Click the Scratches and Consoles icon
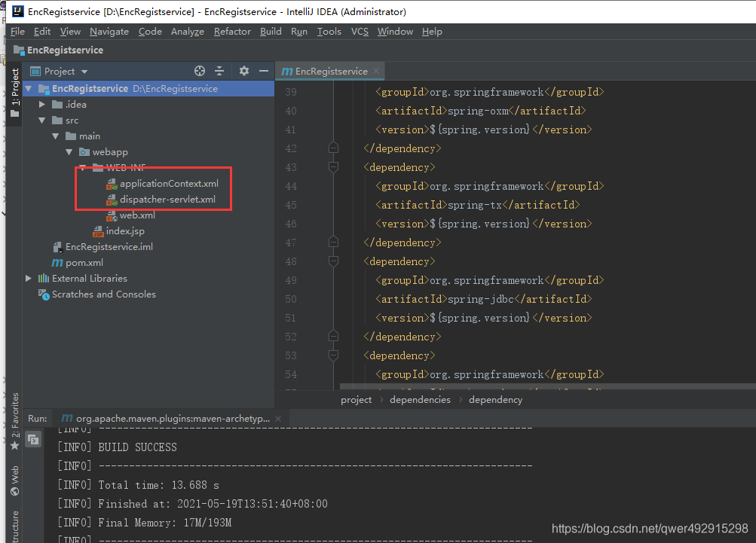 (44, 294)
